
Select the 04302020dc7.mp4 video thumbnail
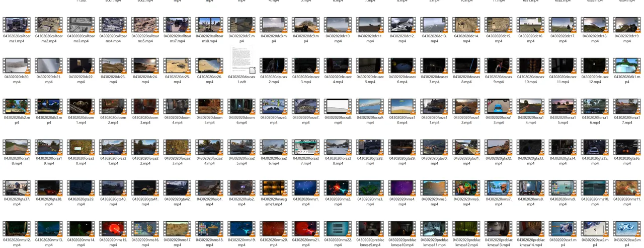242,25
